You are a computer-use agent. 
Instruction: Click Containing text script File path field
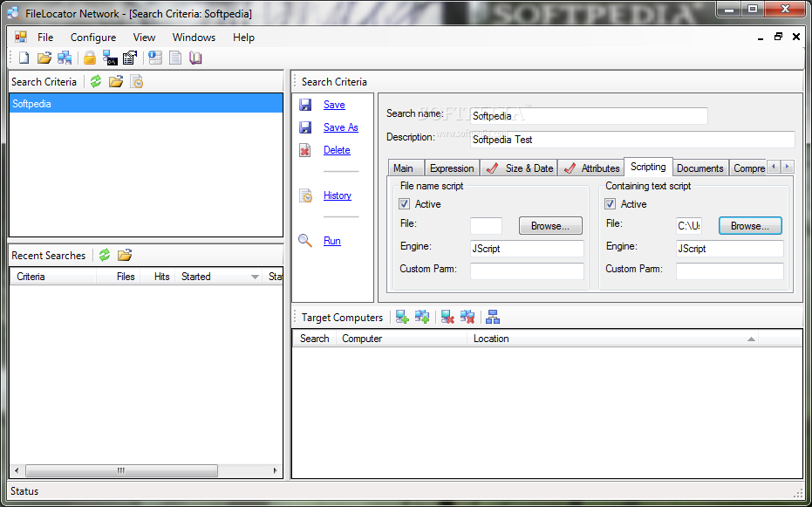click(x=689, y=226)
